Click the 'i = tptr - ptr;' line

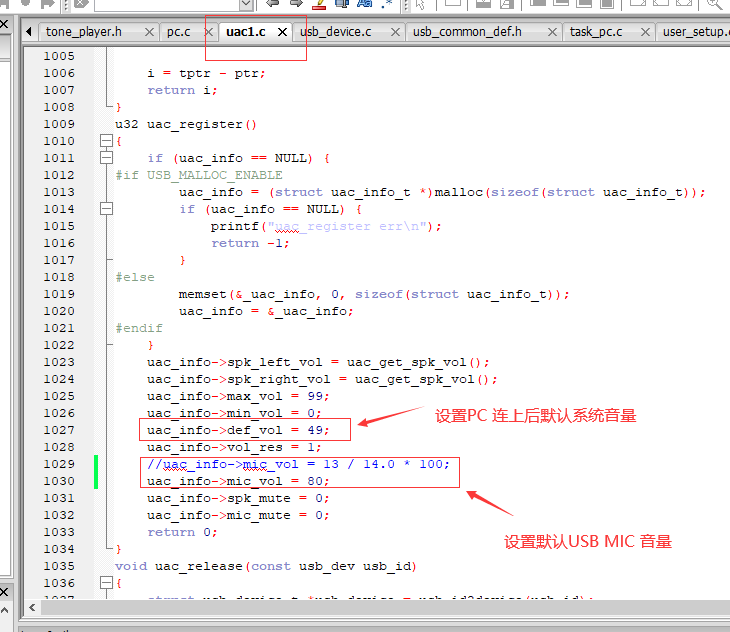tap(206, 74)
